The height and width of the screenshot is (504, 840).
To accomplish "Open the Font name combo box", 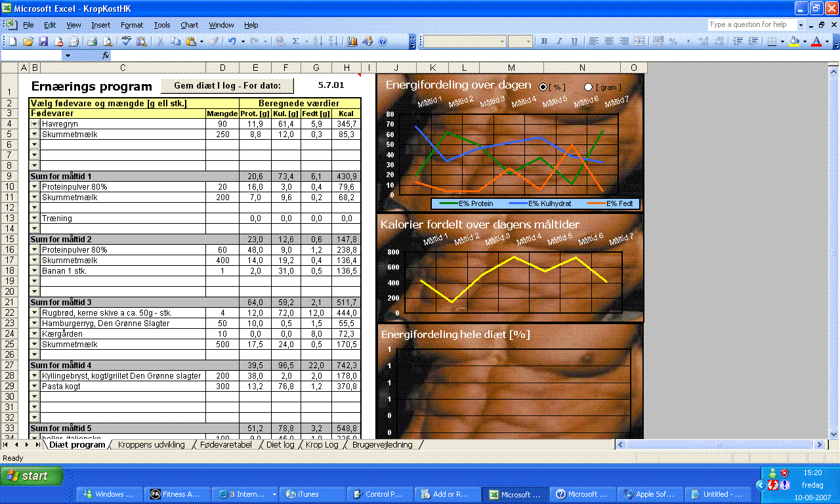I will click(465, 41).
